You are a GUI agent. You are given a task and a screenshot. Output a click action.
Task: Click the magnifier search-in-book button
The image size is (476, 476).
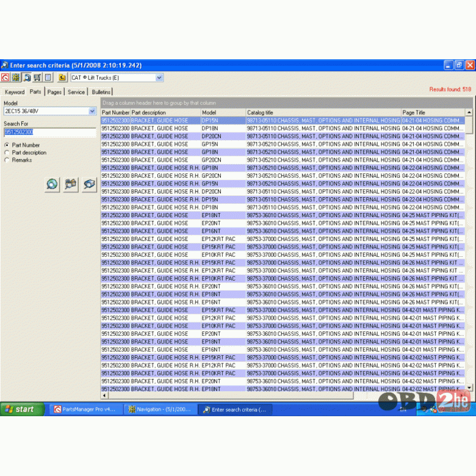point(89,184)
